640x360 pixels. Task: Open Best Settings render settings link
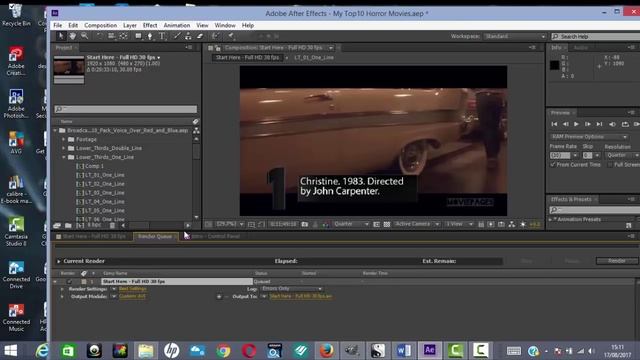point(132,289)
